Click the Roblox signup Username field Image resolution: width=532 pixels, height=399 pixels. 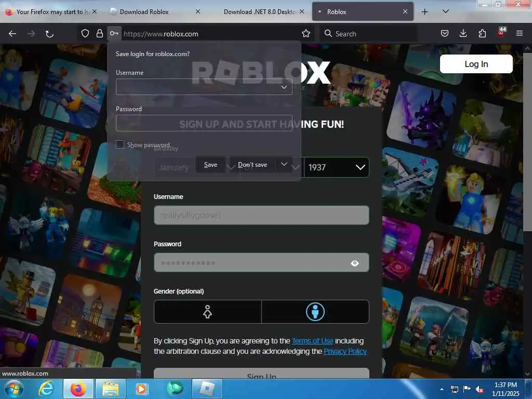click(x=261, y=215)
